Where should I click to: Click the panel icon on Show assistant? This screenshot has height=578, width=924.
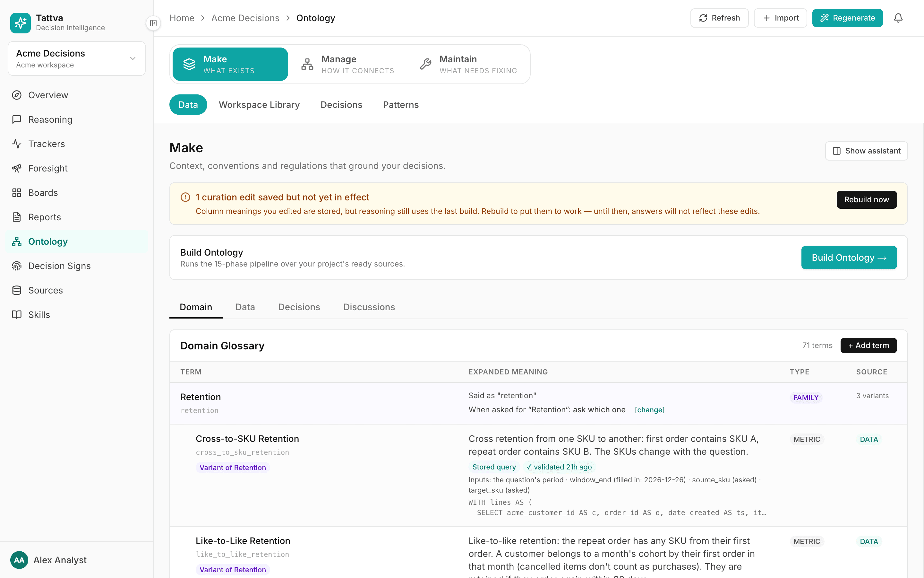pyautogui.click(x=836, y=151)
